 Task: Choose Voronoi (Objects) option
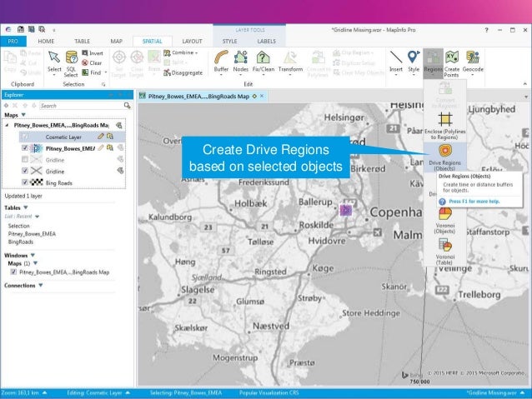click(x=444, y=221)
